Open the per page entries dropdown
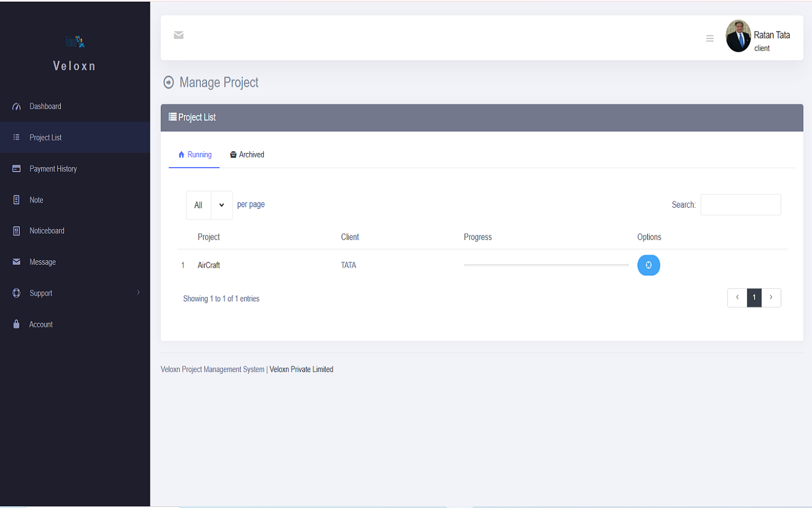This screenshot has width=812, height=508. (x=209, y=204)
